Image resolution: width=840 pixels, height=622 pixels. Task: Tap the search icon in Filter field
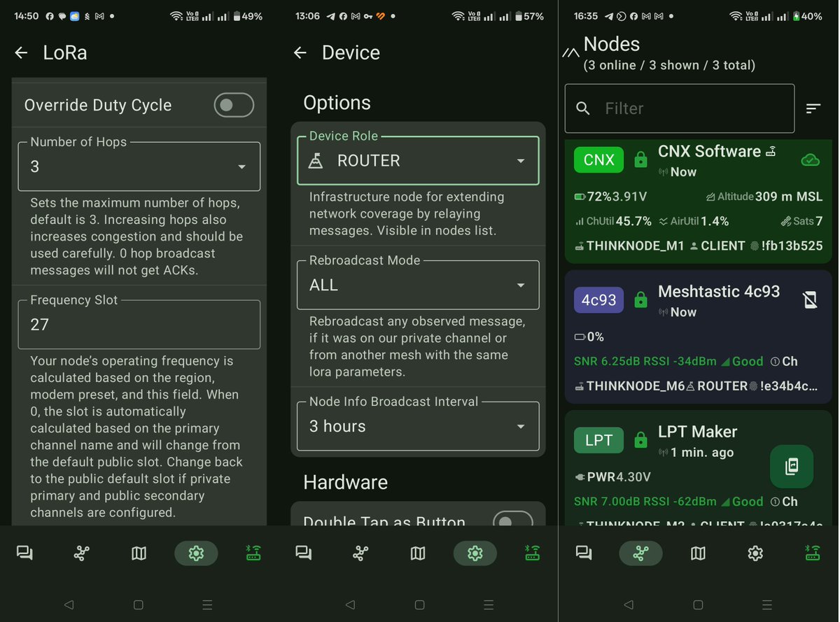[583, 108]
